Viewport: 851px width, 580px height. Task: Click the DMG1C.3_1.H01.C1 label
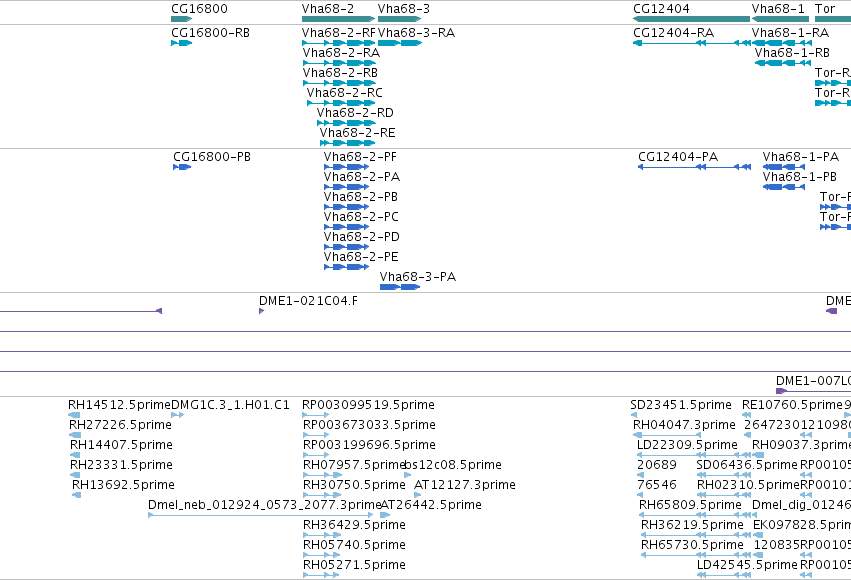coord(230,405)
